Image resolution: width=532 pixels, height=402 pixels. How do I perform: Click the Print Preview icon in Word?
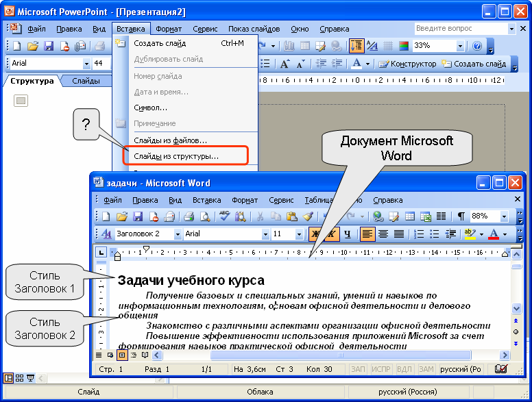(204, 216)
